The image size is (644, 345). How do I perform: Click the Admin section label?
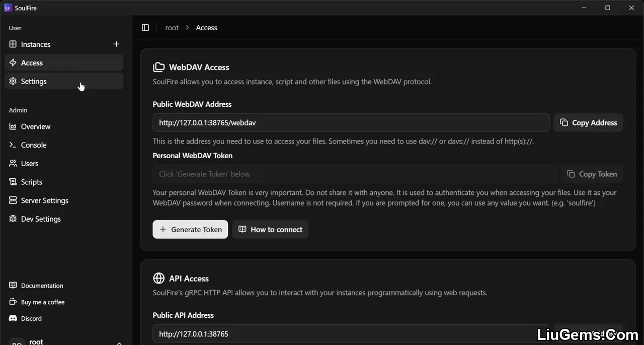(x=18, y=110)
